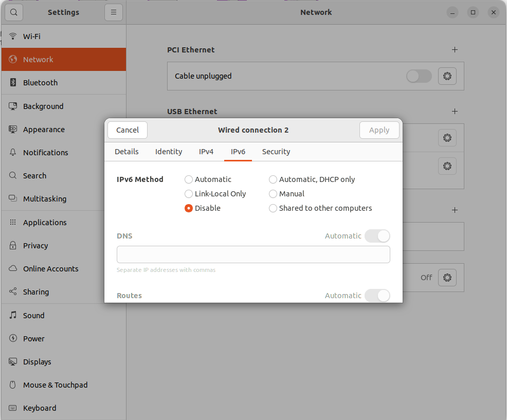Switch to the IPv4 tab
Viewport: 507px width, 420px height.
206,152
